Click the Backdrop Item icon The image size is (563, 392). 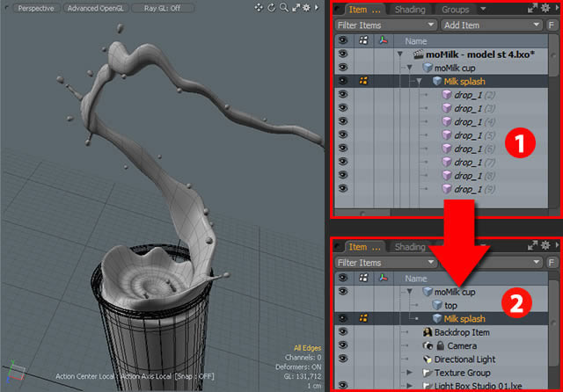(x=426, y=332)
